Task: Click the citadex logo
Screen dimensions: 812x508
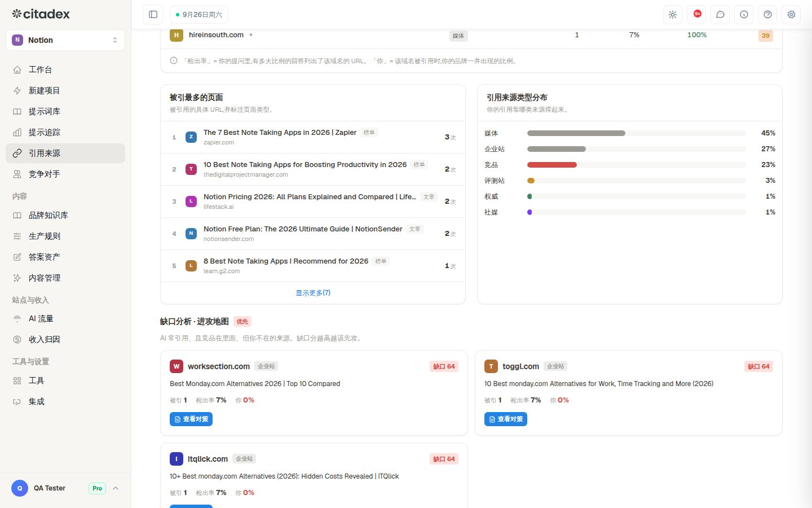Action: (41, 14)
